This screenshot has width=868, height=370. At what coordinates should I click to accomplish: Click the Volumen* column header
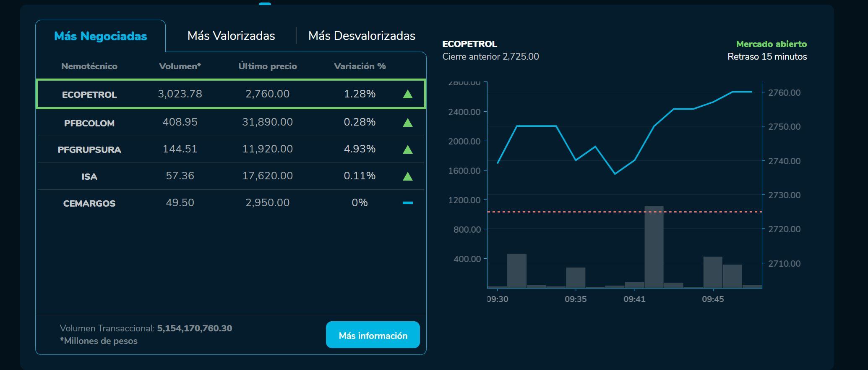[180, 66]
